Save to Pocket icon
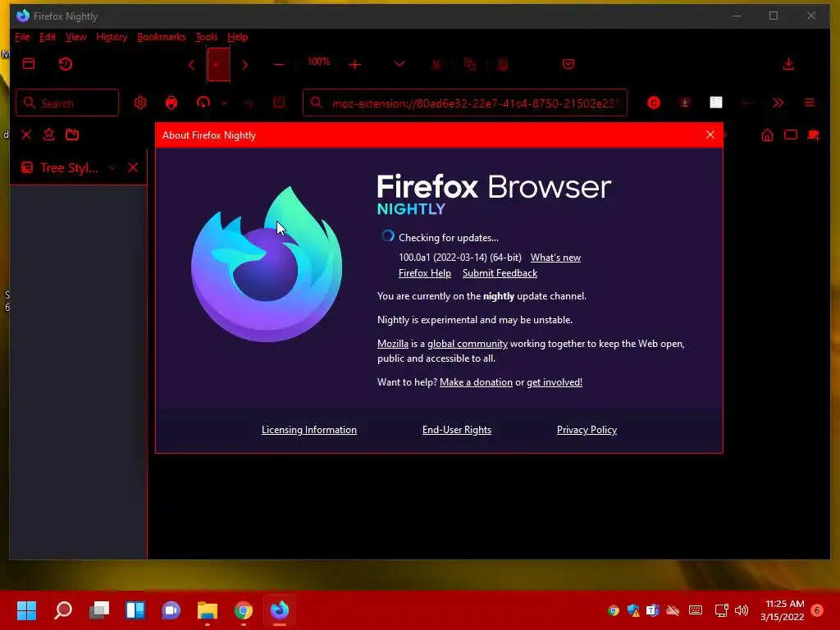 568,64
